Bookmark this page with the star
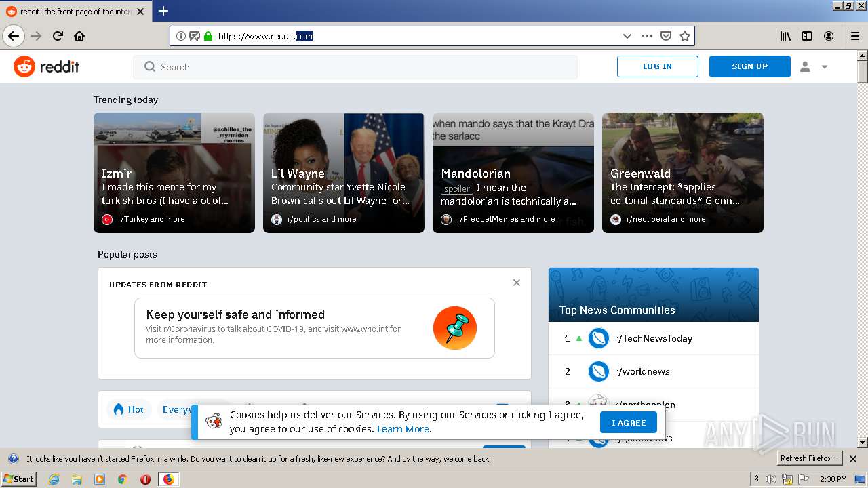The width and height of the screenshot is (868, 488). click(x=685, y=36)
